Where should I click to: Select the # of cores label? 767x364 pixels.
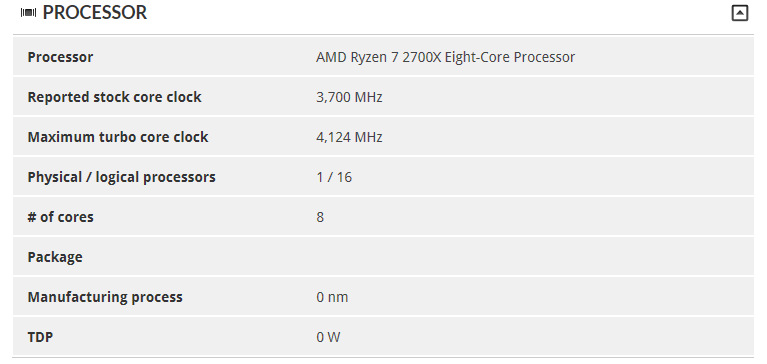(61, 217)
